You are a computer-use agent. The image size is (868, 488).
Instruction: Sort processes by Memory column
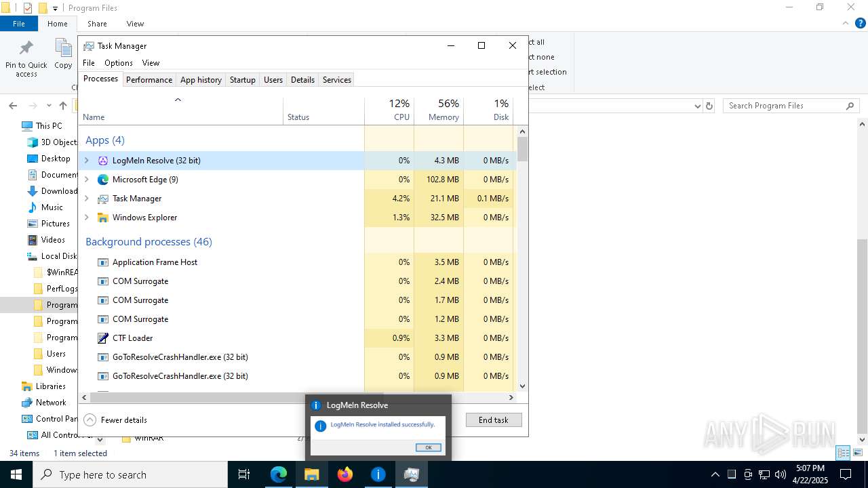point(439,110)
